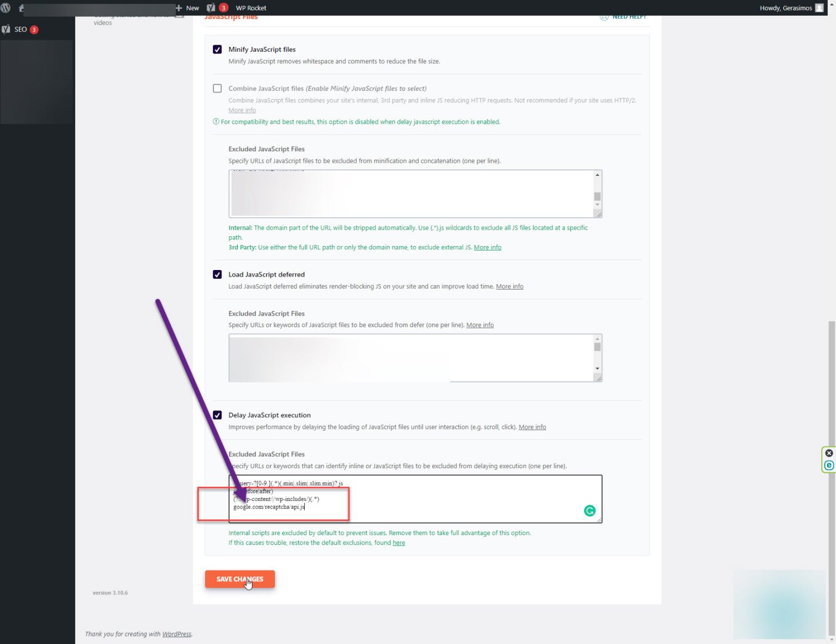This screenshot has width=836, height=644.
Task: Open the browser extension widget on the right edge
Action: click(828, 465)
